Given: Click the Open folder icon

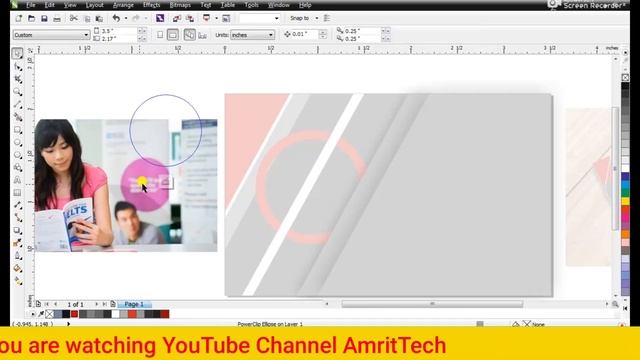Looking at the screenshot, I should click(31, 18).
